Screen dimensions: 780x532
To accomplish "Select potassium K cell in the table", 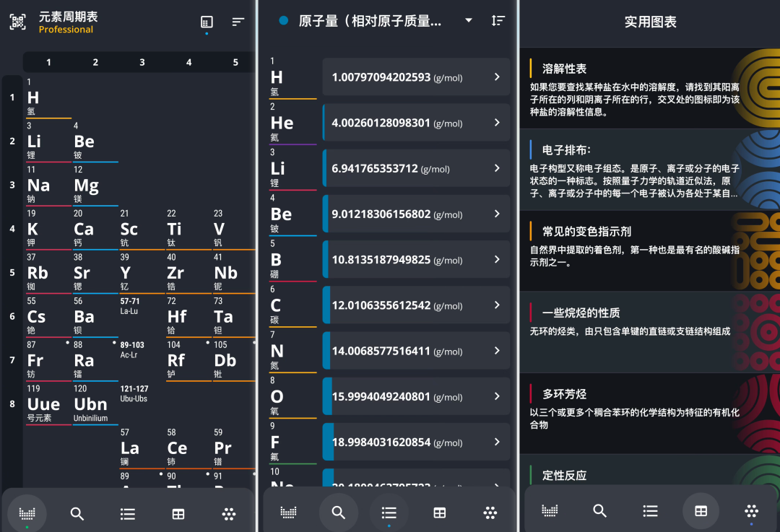I will [48, 229].
